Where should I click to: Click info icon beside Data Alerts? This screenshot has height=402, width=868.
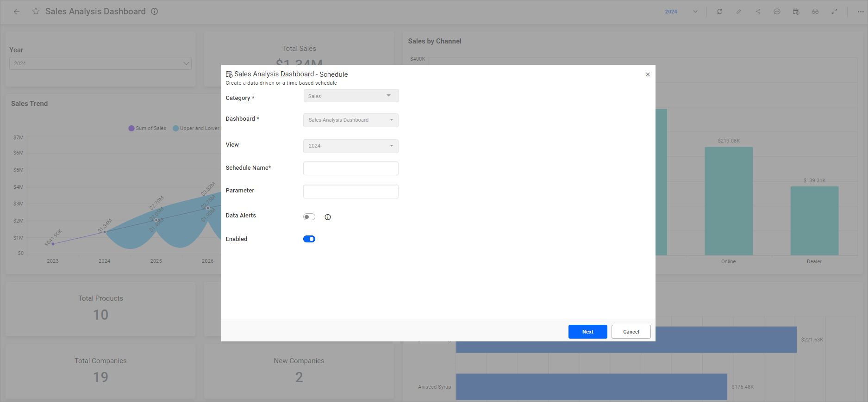(x=328, y=217)
